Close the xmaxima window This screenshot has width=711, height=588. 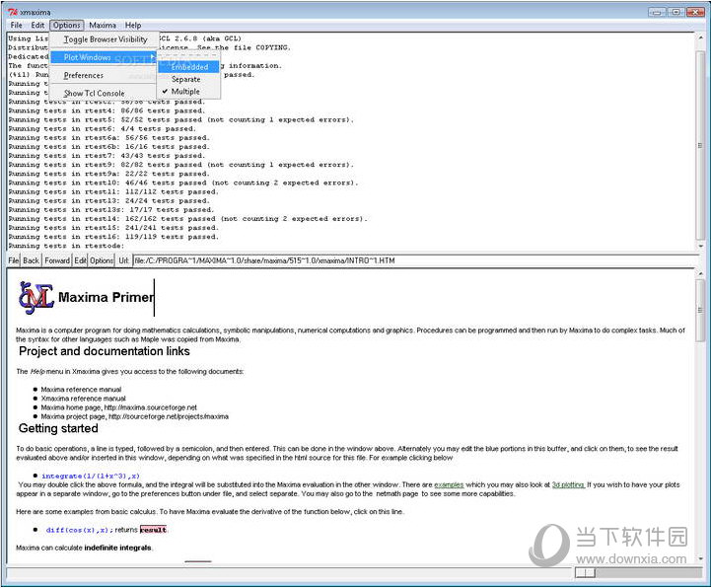[695, 12]
